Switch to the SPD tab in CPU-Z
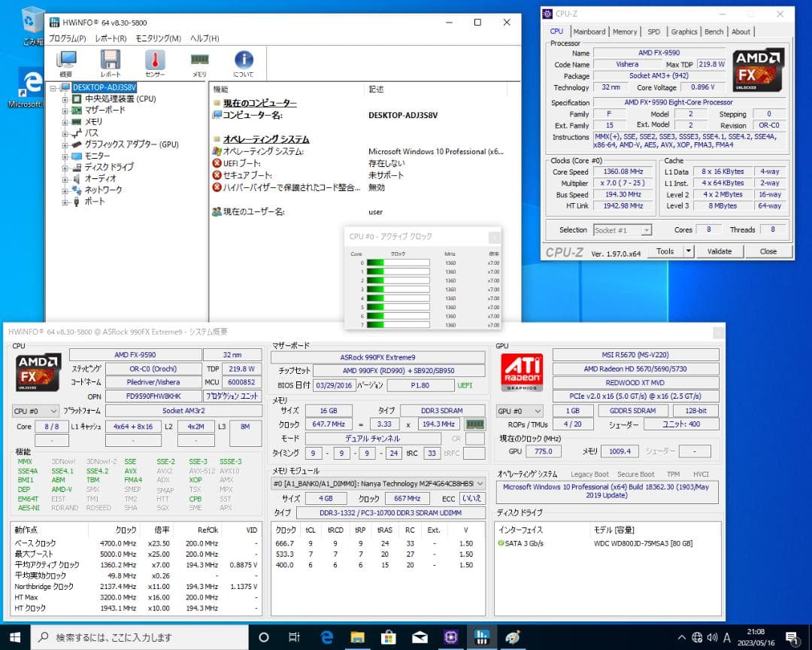 pos(654,32)
